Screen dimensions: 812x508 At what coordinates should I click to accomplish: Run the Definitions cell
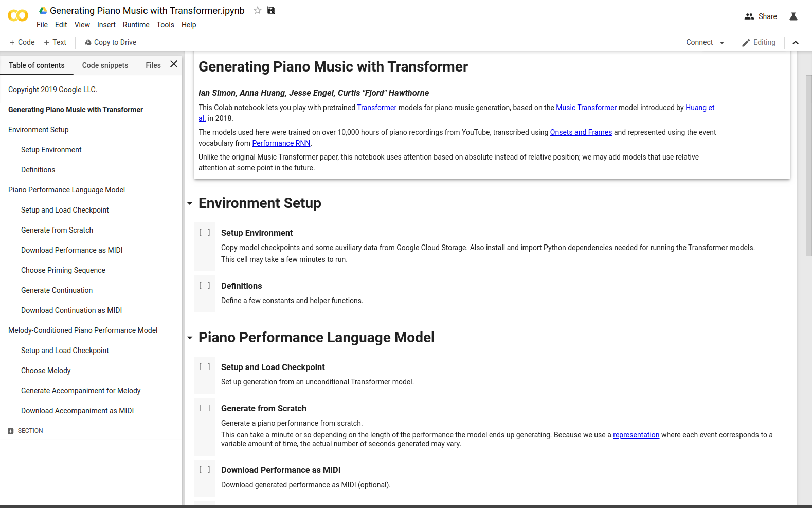(205, 286)
